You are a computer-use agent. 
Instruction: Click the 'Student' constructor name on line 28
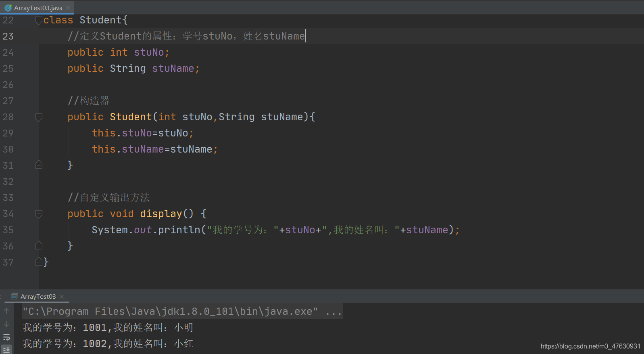(x=131, y=117)
